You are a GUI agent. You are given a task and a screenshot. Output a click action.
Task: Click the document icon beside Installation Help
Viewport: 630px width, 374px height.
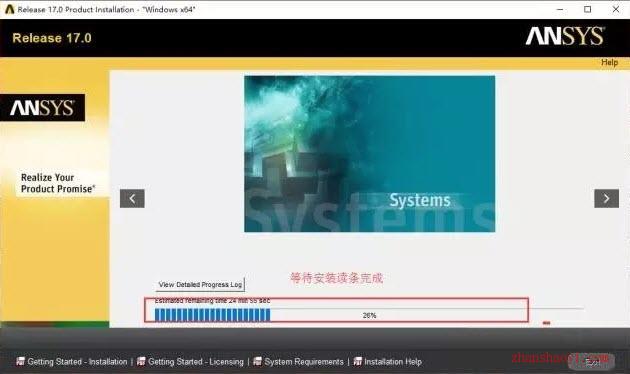[358, 362]
